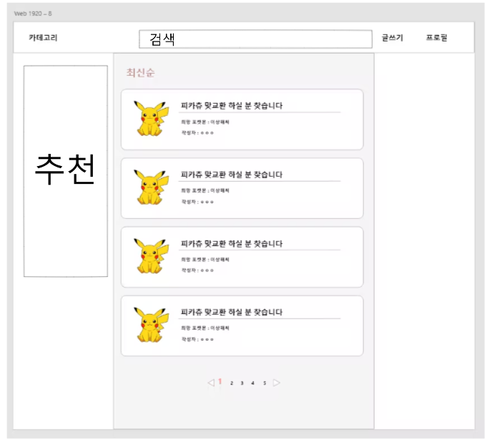
Task: Go to page 3 in pagination
Action: [242, 383]
